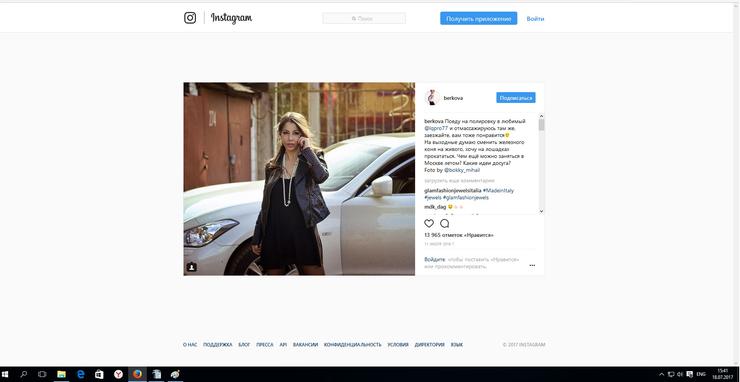Click the Instagram camera logo icon
740x382 pixels.
[x=190, y=18]
